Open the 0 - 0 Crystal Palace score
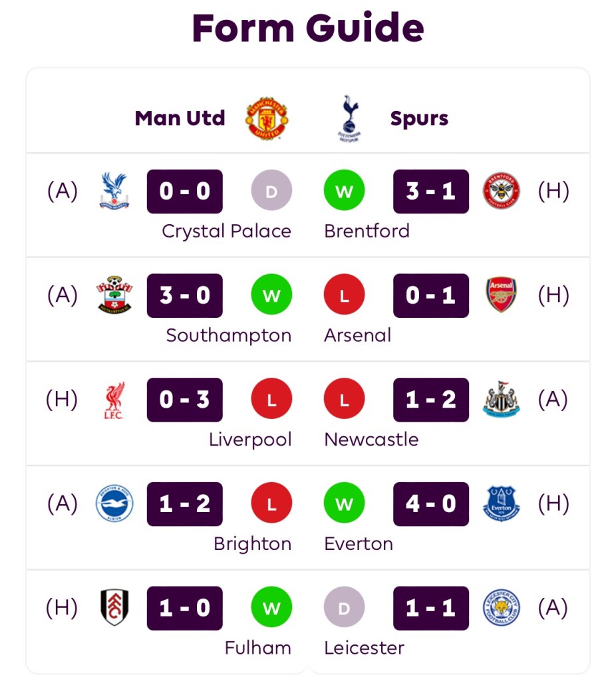The height and width of the screenshot is (681, 616). 185,192
